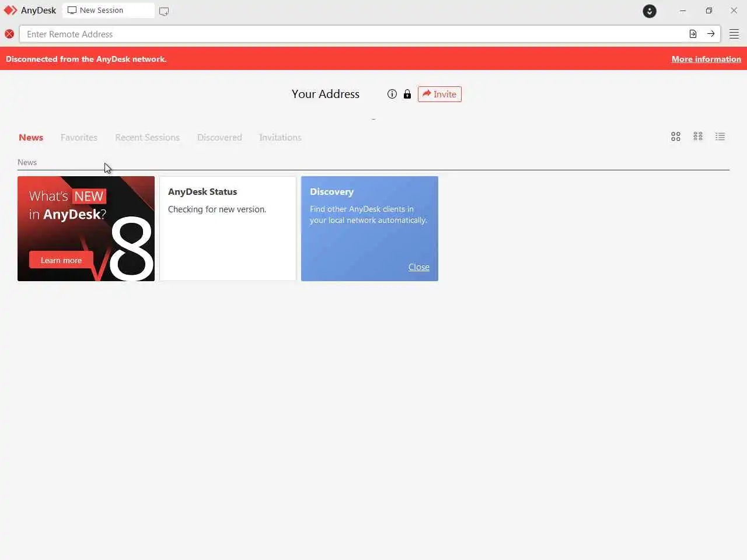The image size is (747, 560).
Task: Click the info icon next to Your Address
Action: [x=392, y=94]
